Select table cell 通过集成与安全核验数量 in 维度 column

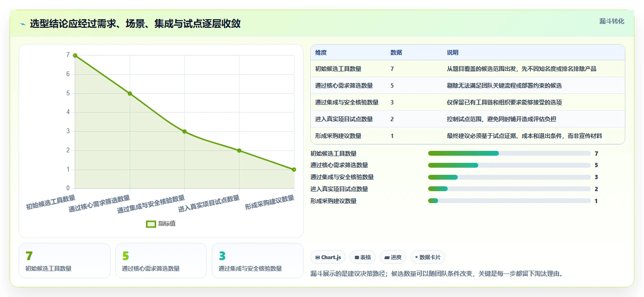[x=347, y=102]
